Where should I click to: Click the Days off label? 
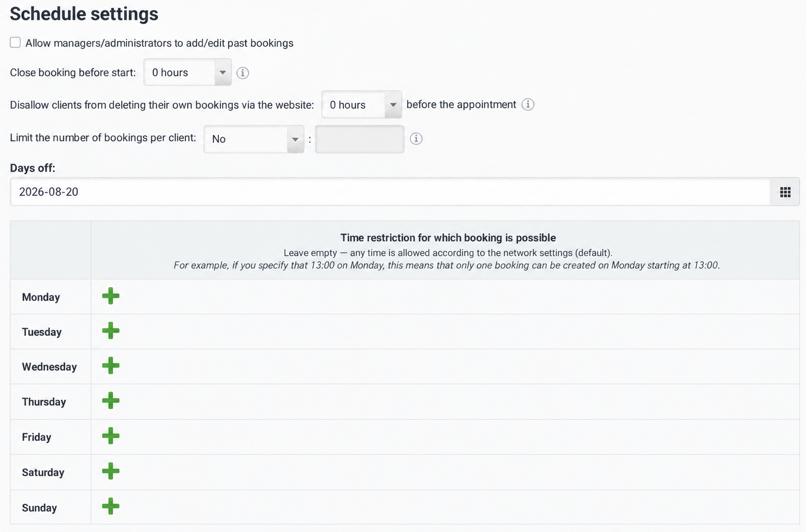coord(32,168)
